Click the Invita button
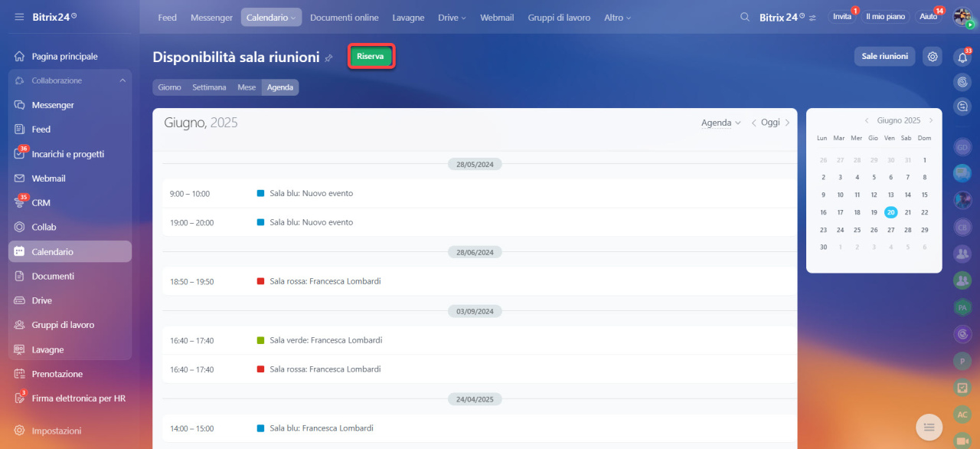This screenshot has height=449, width=980. [842, 16]
